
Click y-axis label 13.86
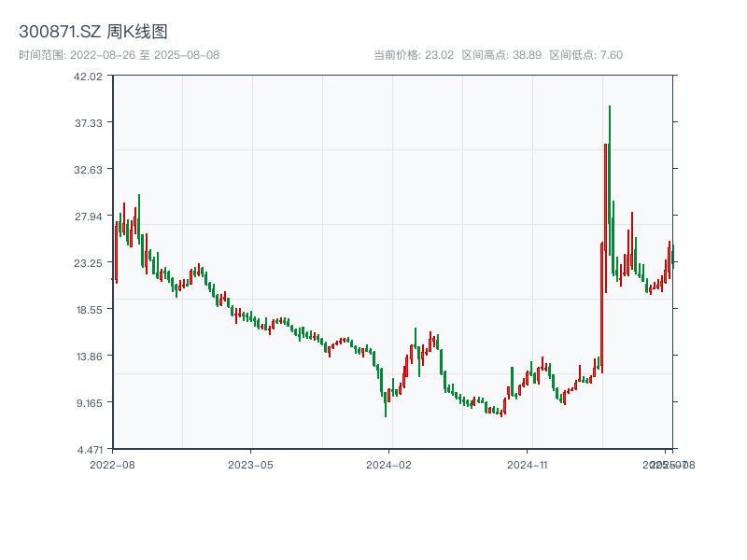(x=89, y=357)
